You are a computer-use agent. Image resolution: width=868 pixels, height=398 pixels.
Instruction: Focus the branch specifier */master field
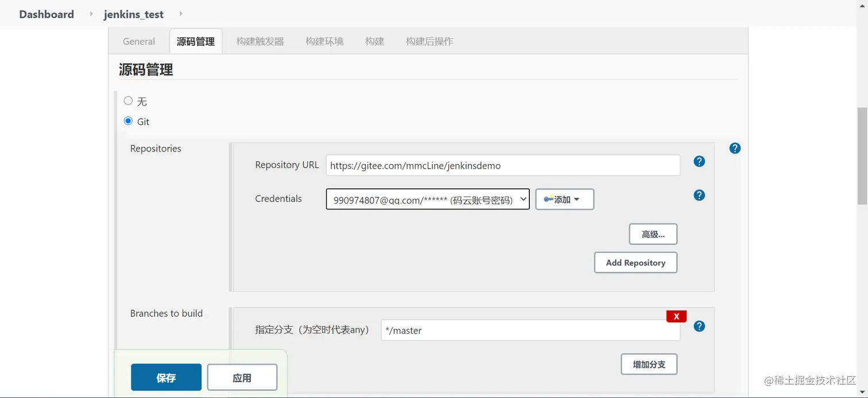tap(530, 330)
